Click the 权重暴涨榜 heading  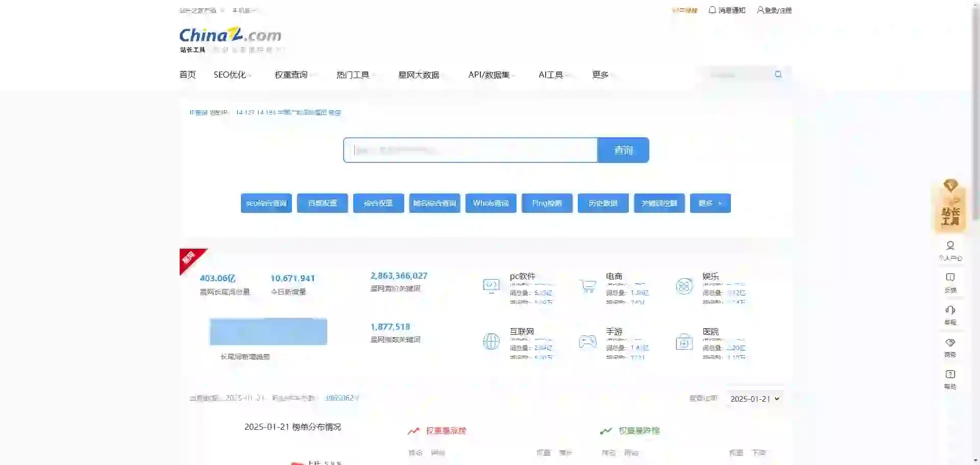tap(446, 431)
